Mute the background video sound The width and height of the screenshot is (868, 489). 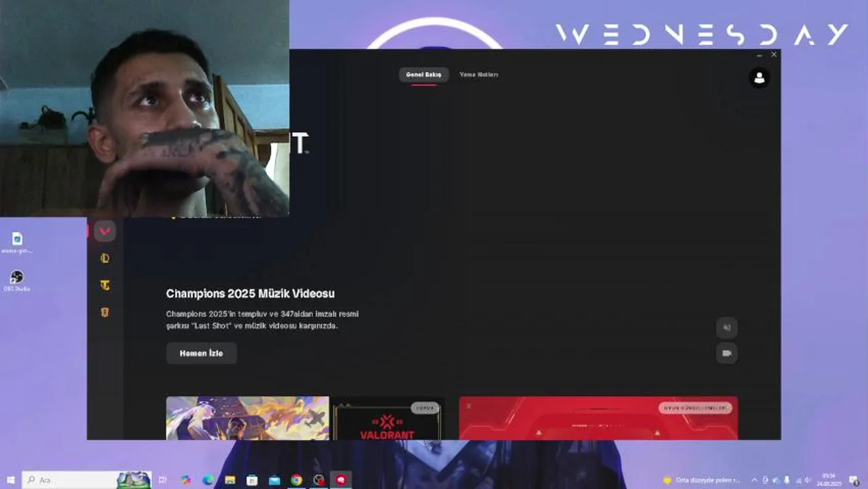[727, 327]
